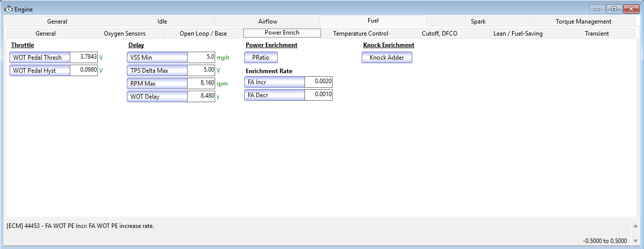Click the WOT Pedal Thresh value field
644x249 pixels.
click(x=84, y=57)
